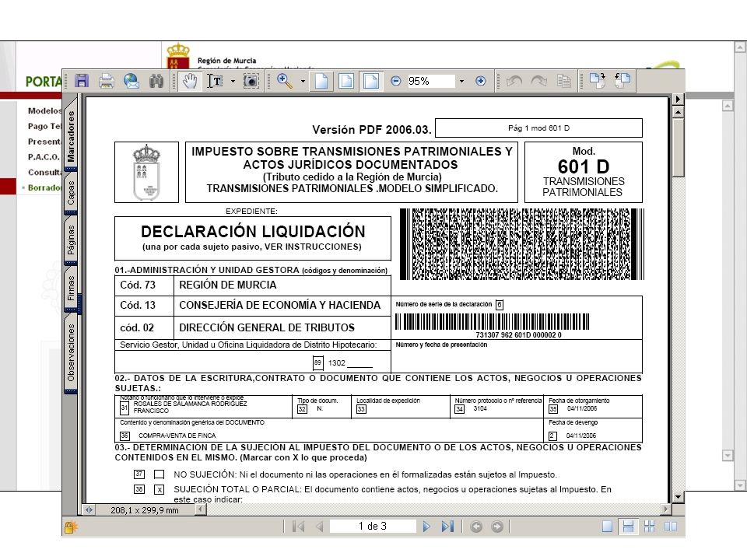The image size is (747, 560).
Task: Open the Marcadores side tab
Action: 71,135
